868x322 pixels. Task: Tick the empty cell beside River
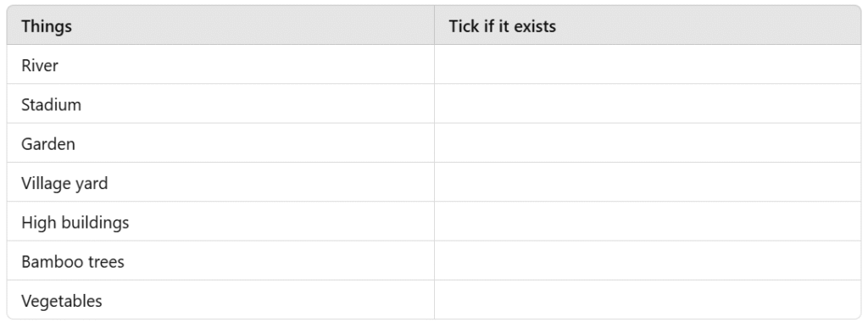pyautogui.click(x=648, y=64)
